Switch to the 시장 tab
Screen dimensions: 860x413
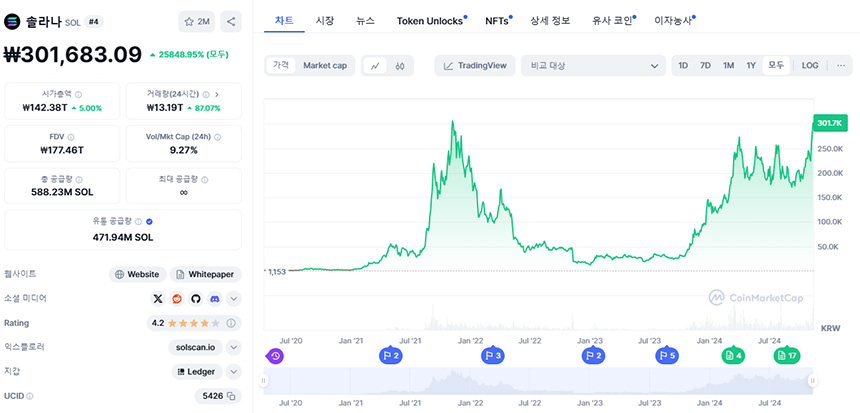(x=325, y=21)
